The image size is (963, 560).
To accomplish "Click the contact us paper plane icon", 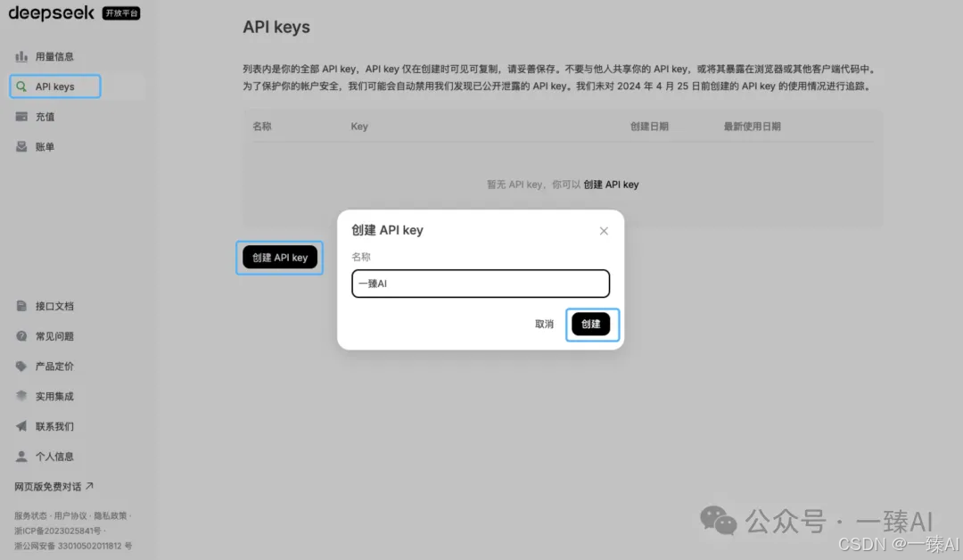I will tap(21, 426).
